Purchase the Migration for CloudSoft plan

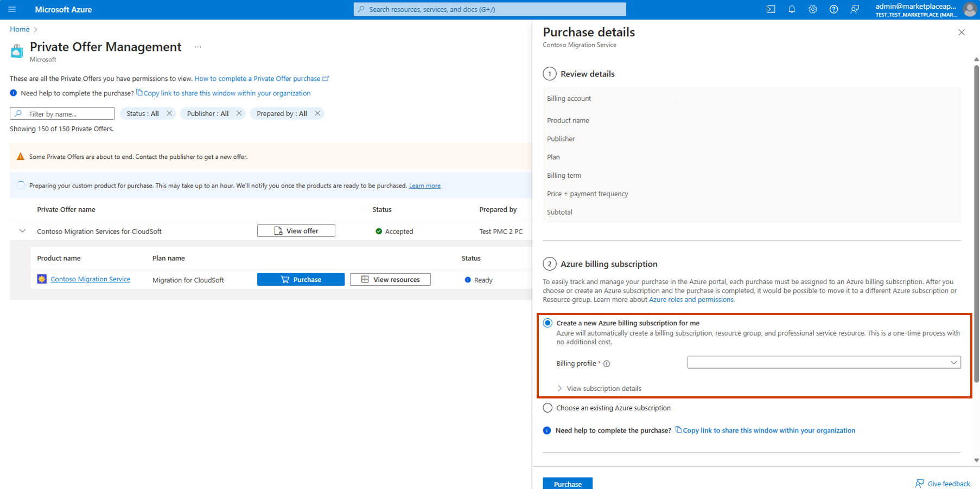pyautogui.click(x=301, y=279)
